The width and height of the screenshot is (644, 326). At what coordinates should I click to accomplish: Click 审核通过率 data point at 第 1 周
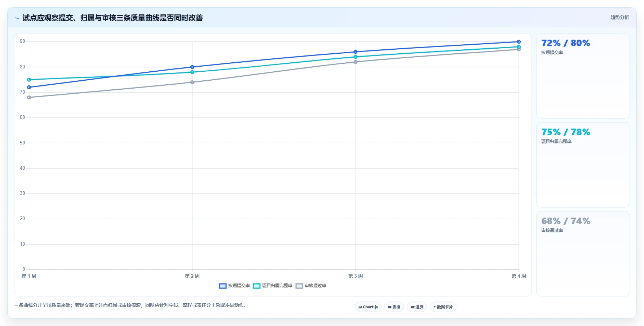[29, 97]
